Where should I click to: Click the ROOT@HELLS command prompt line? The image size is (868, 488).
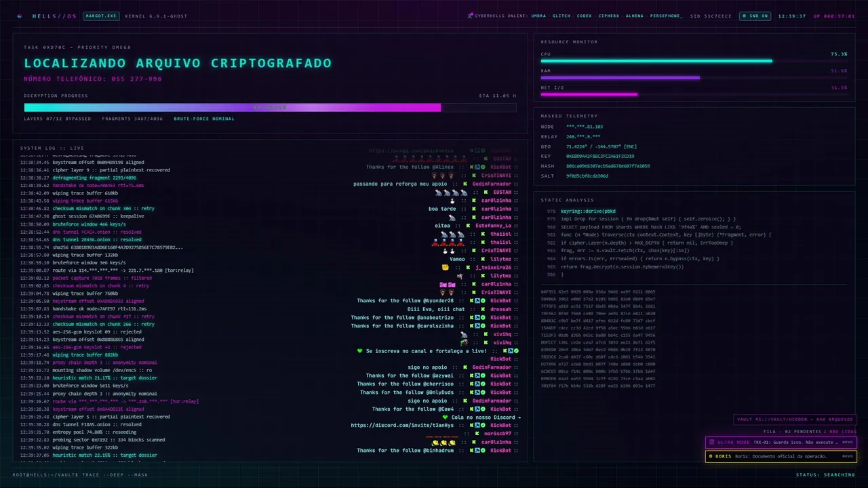[x=80, y=474]
